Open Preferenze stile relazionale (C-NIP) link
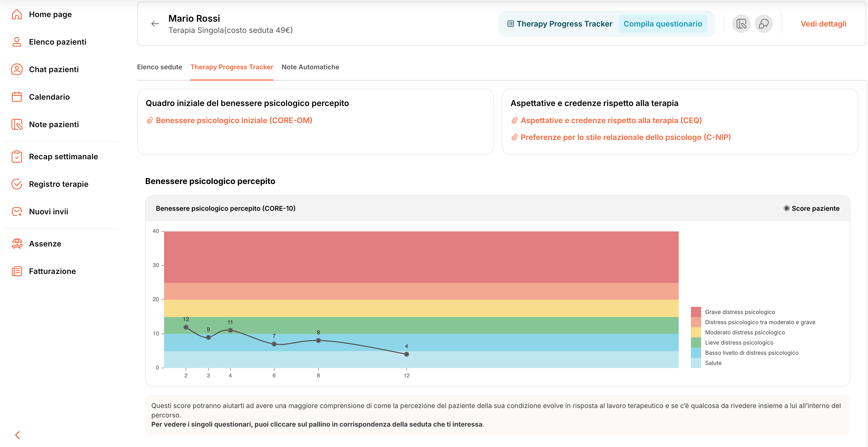This screenshot has width=868, height=447. tap(625, 137)
